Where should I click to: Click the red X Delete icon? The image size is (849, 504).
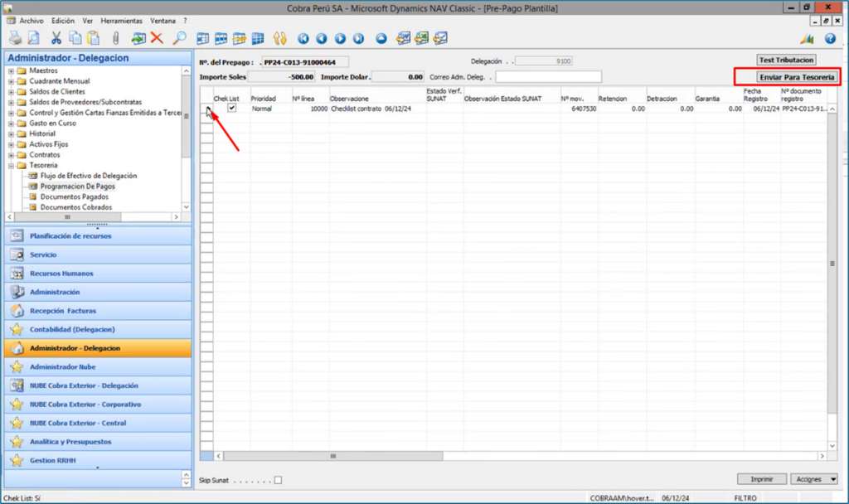(157, 38)
